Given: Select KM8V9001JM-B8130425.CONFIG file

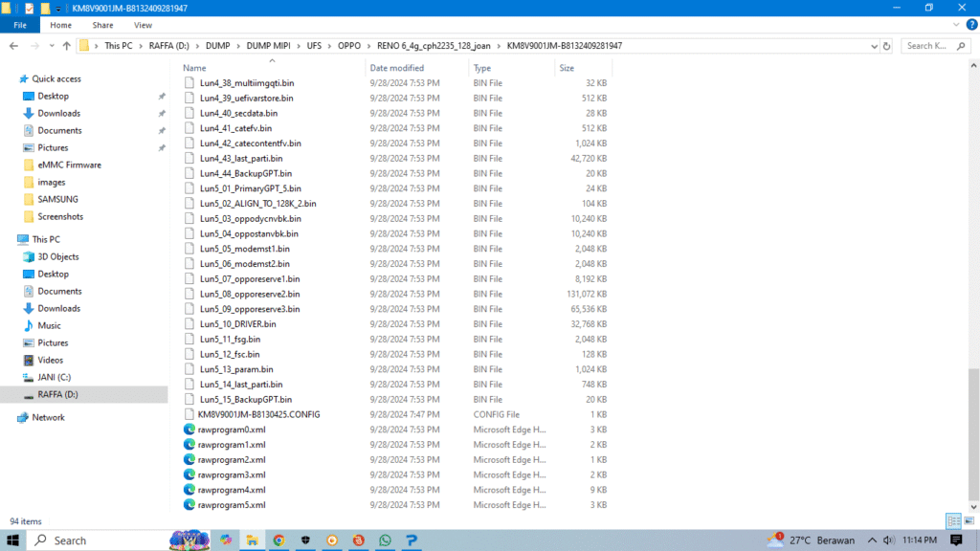Looking at the screenshot, I should pos(258,415).
